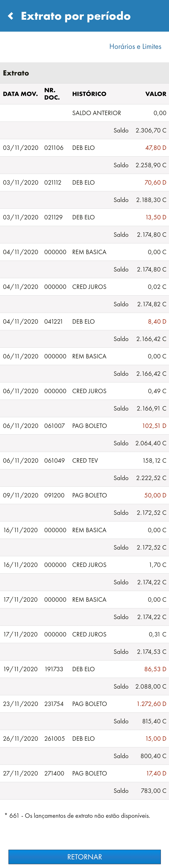Select the DEB ELO entry numbered 021112
This screenshot has width=169, height=868.
[x=84, y=182]
